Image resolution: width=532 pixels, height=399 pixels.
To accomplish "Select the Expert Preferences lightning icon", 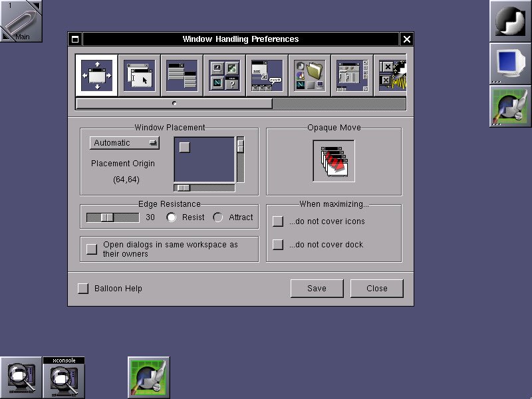I will tap(394, 74).
